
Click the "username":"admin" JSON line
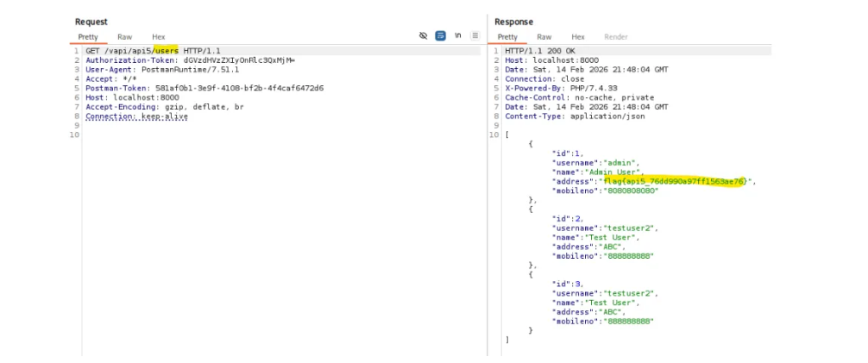coord(595,163)
